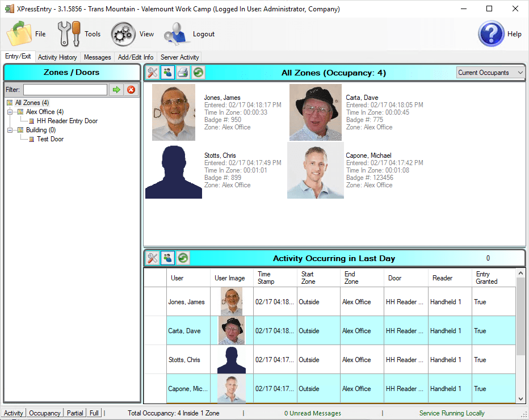Switch to the Entry/Exit tab
Image resolution: width=529 pixels, height=420 pixels.
pyautogui.click(x=18, y=56)
